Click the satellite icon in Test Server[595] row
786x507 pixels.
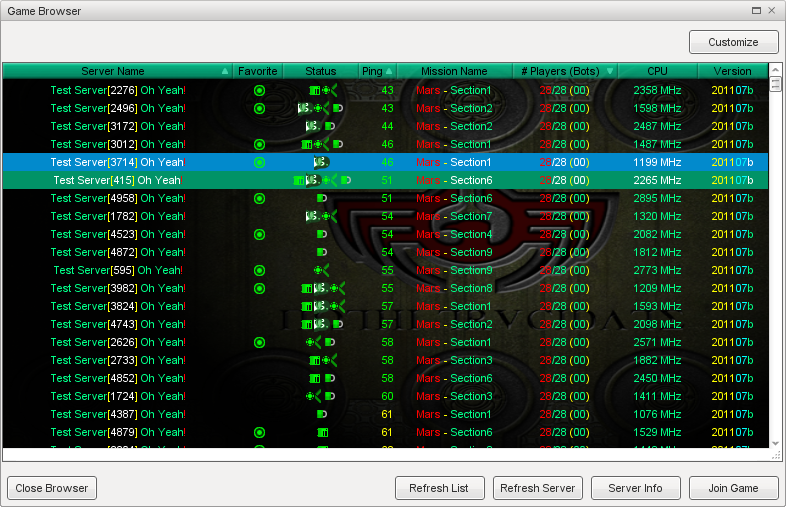tap(321, 271)
